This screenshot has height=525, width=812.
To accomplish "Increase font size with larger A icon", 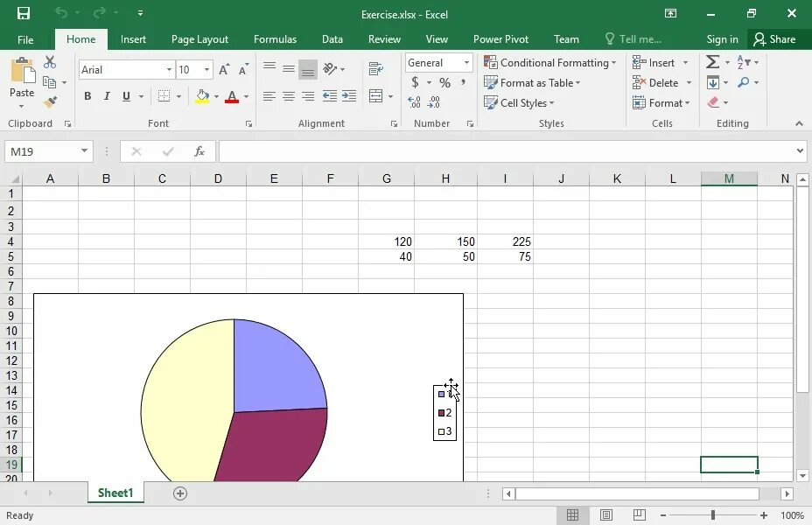I will coord(224,69).
